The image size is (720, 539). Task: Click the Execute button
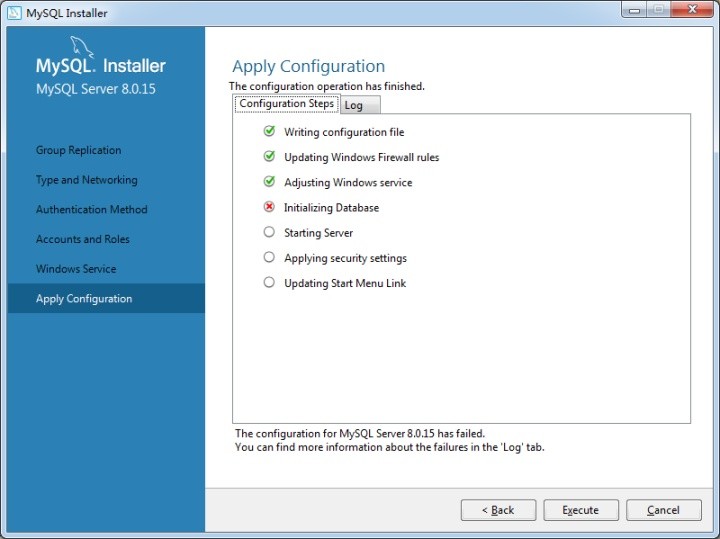click(x=581, y=510)
